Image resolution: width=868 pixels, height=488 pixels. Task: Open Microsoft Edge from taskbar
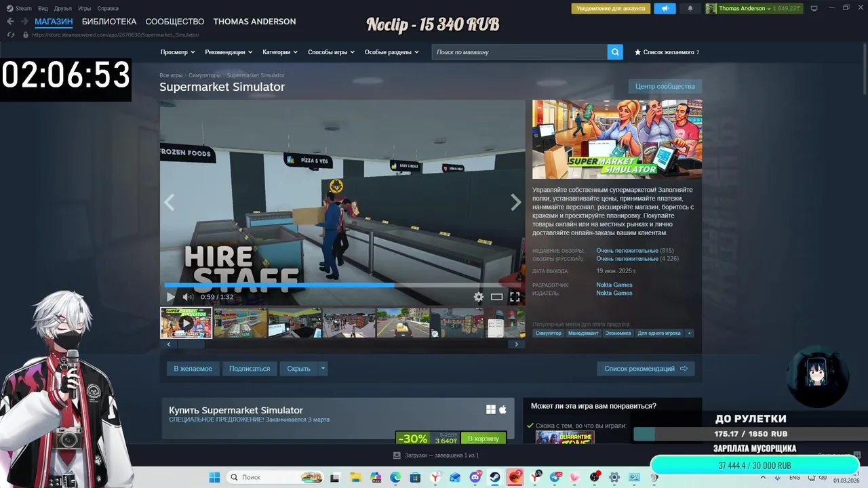tap(395, 477)
